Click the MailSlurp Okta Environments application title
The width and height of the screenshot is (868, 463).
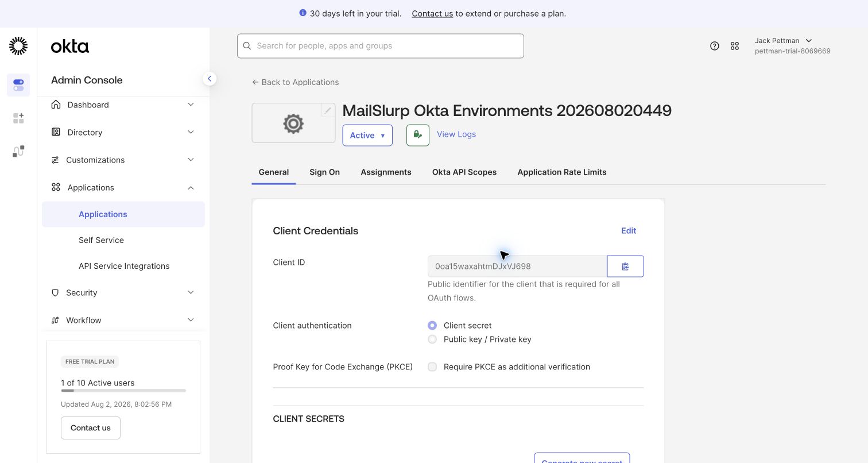(x=507, y=110)
